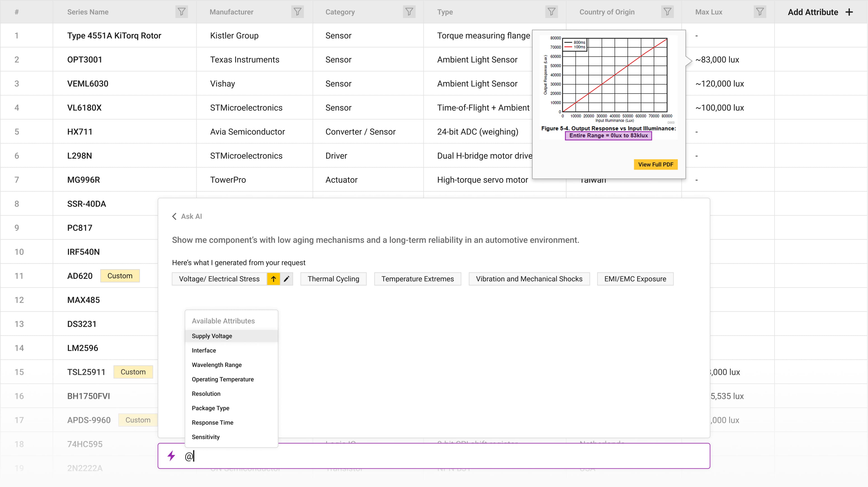Click the yellow up-arrow on Voltage/Electrical Stress
Image resolution: width=868 pixels, height=487 pixels.
tap(273, 279)
